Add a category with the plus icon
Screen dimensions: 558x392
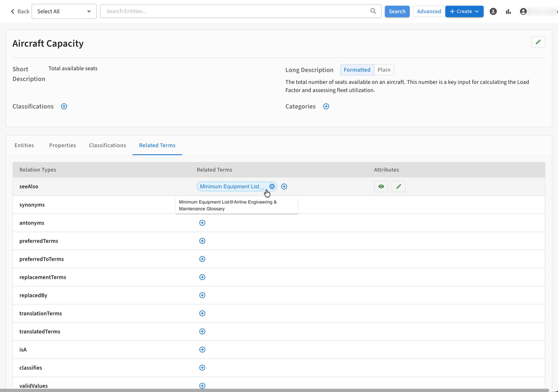[326, 106]
